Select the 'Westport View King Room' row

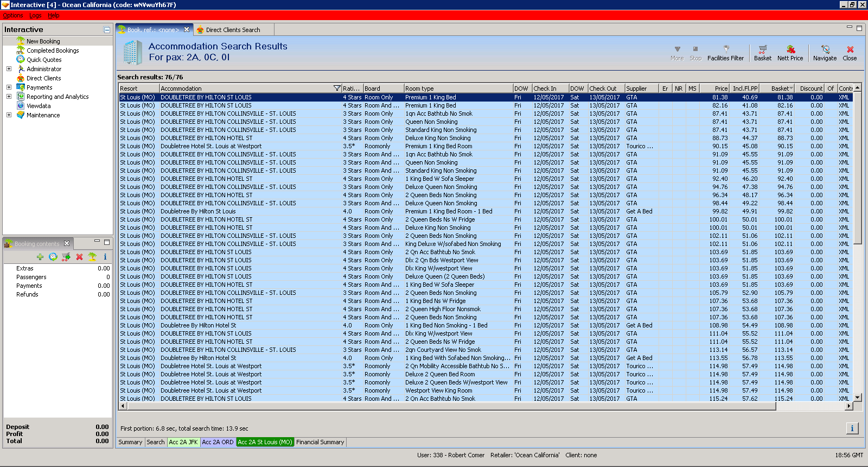click(485, 390)
